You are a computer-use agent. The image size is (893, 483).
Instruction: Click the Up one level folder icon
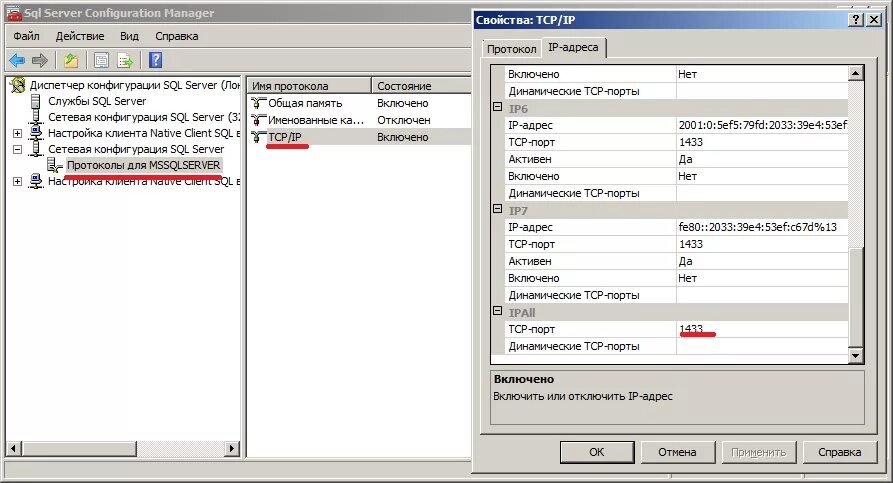pos(71,60)
